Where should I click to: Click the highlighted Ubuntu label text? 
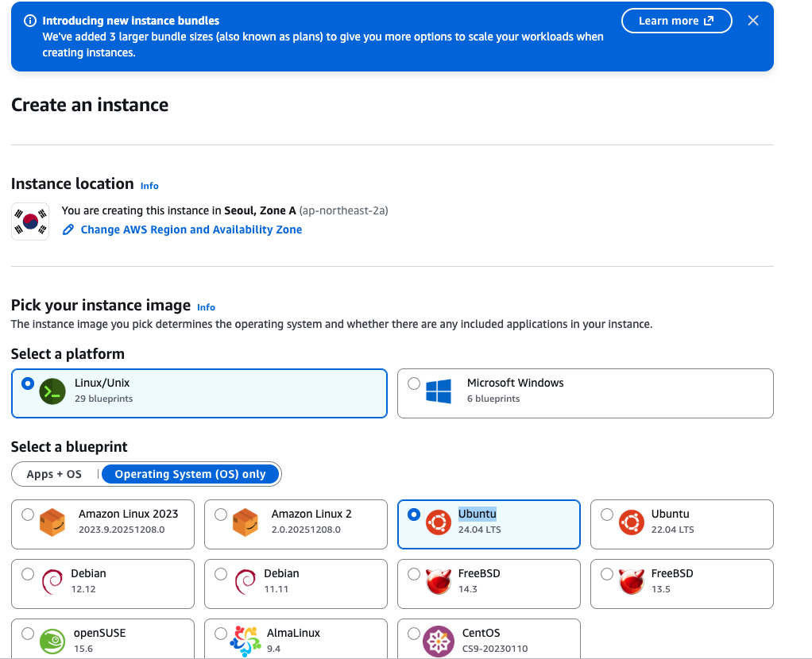478,514
